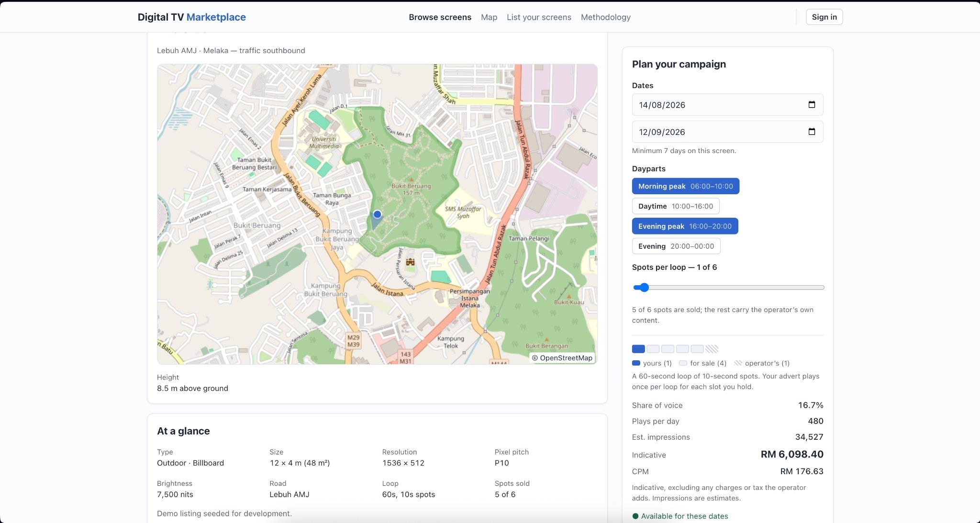Click the Indicative price RM 6,098.40
The image size is (980, 523).
[792, 455]
